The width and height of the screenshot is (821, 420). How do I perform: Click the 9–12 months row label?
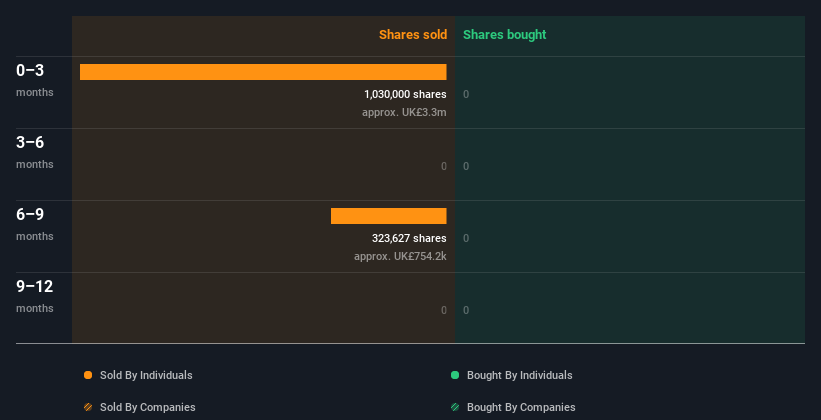(x=35, y=296)
